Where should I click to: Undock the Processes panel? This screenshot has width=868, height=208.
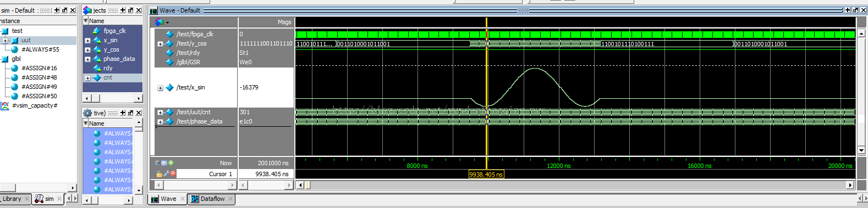pyautogui.click(x=130, y=113)
